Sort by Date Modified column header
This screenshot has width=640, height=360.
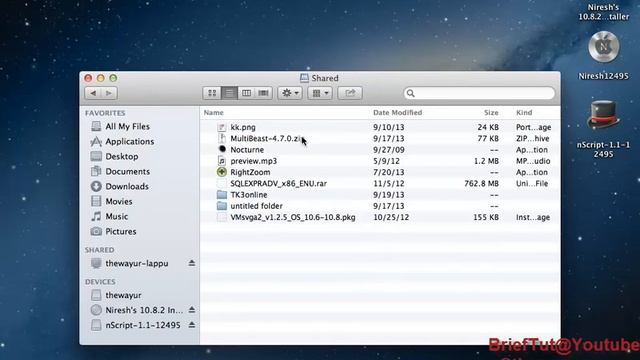tap(398, 113)
